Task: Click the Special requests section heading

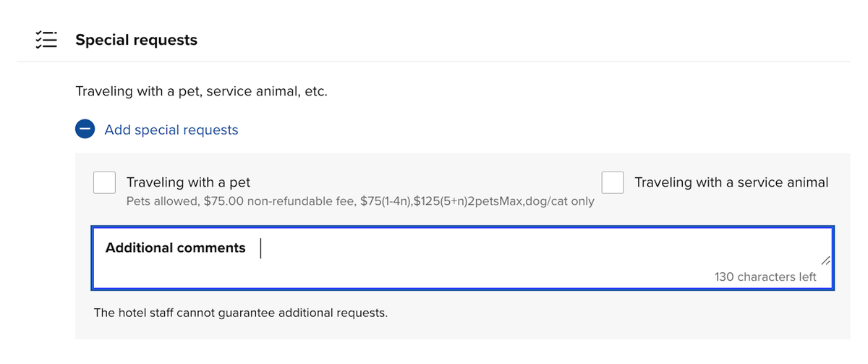Action: tap(136, 40)
